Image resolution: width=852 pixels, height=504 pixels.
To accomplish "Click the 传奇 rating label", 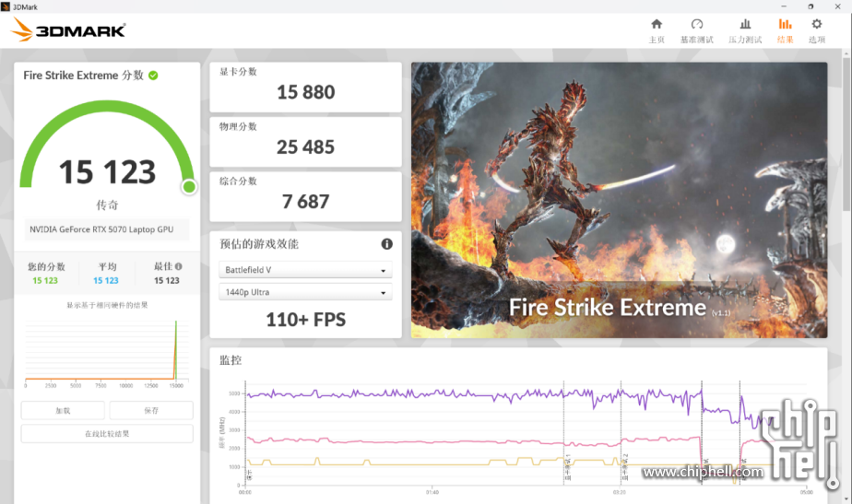I will point(107,205).
